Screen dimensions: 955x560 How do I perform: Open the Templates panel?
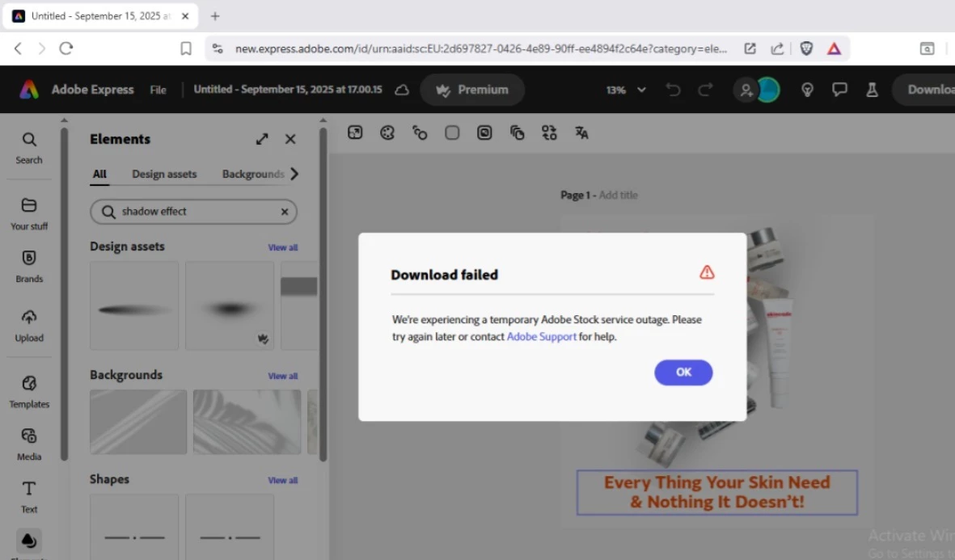28,391
